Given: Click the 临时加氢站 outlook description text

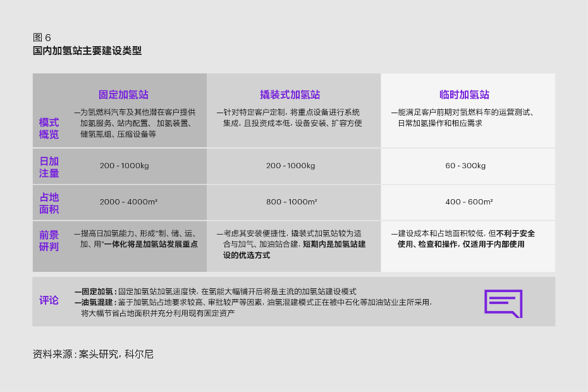Looking at the screenshot, I should (x=465, y=238).
